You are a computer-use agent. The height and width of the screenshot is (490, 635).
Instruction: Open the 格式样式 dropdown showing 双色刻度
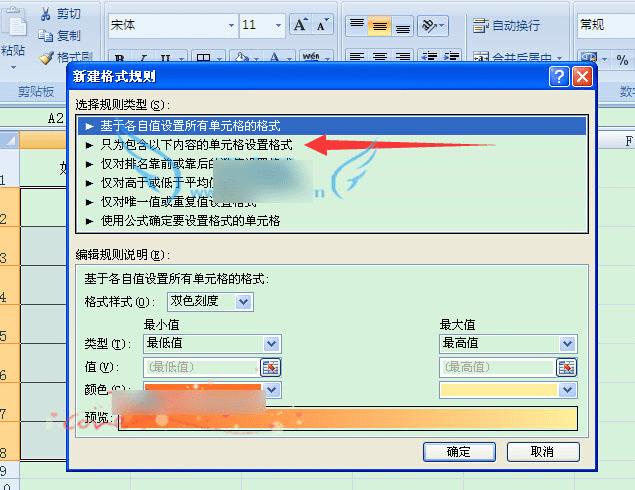tap(211, 302)
